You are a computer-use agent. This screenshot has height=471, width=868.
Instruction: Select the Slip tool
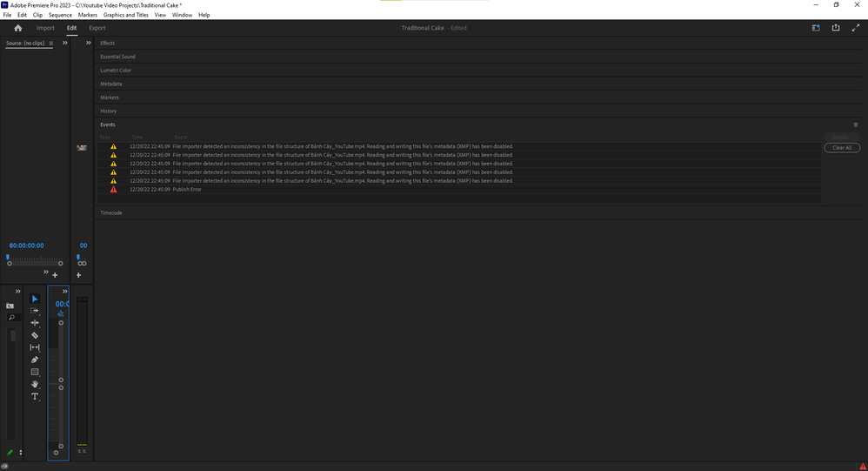[x=35, y=347]
